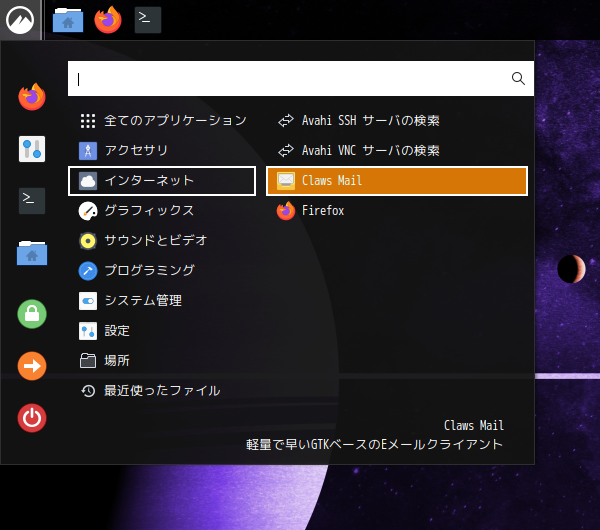The image size is (600, 530).
Task: Select the サウンドとビデオ category
Action: pyautogui.click(x=162, y=241)
